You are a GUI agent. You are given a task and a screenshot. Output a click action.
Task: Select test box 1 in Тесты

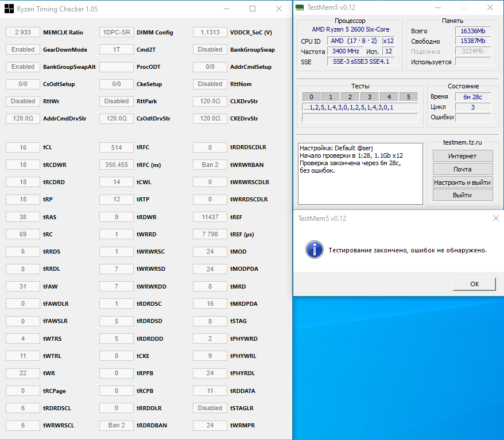[x=331, y=97]
